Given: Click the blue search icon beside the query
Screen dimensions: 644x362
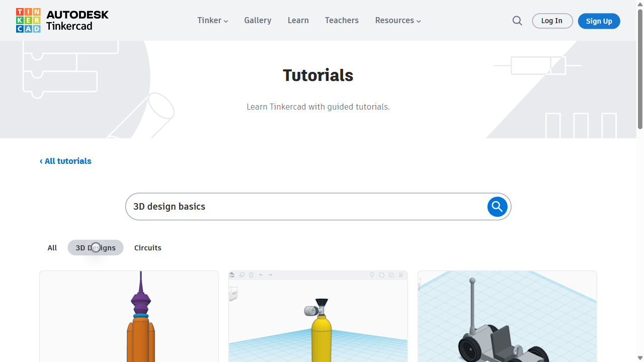Looking at the screenshot, I should tap(497, 206).
